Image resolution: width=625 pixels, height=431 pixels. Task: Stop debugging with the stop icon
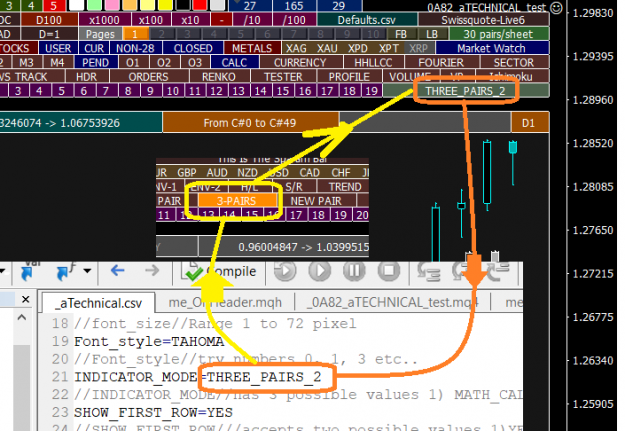point(389,271)
